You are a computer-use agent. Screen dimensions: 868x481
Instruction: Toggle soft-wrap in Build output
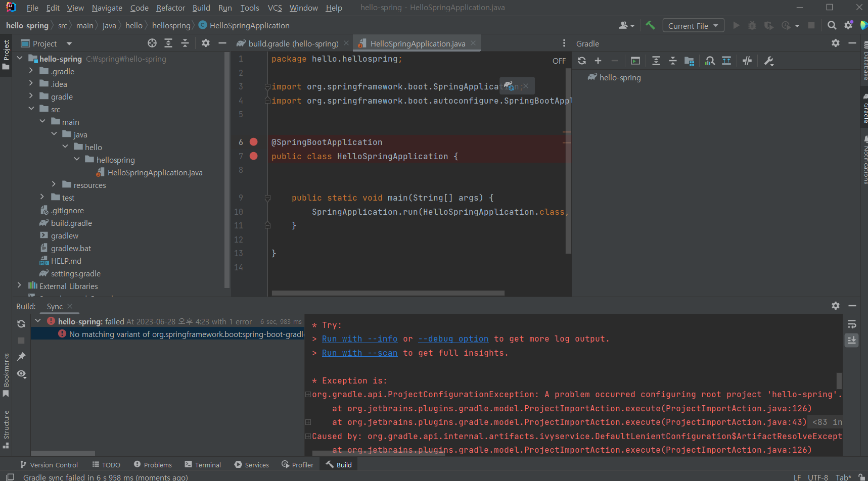point(852,324)
